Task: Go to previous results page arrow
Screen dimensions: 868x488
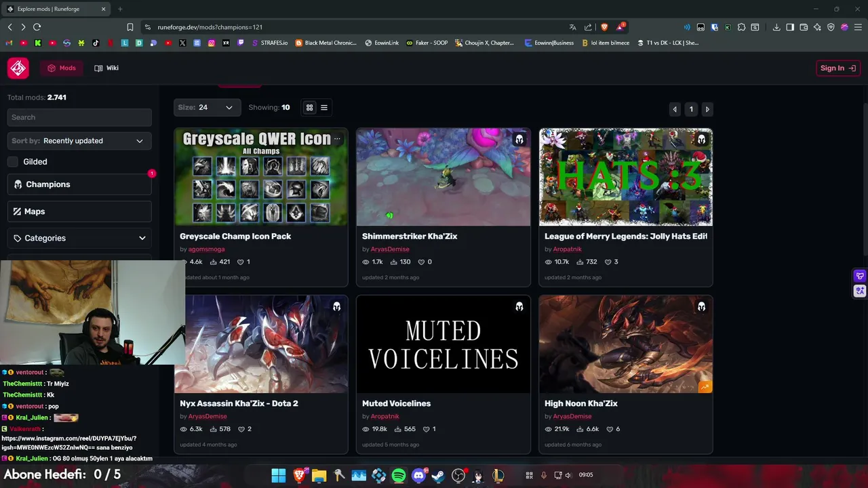Action: [x=675, y=109]
